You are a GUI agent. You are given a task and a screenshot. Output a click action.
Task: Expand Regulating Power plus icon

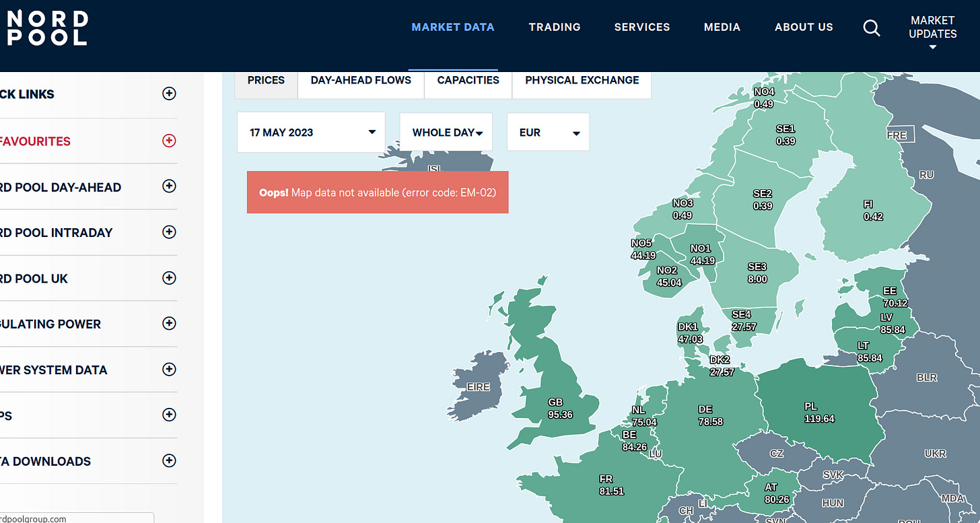tap(169, 324)
